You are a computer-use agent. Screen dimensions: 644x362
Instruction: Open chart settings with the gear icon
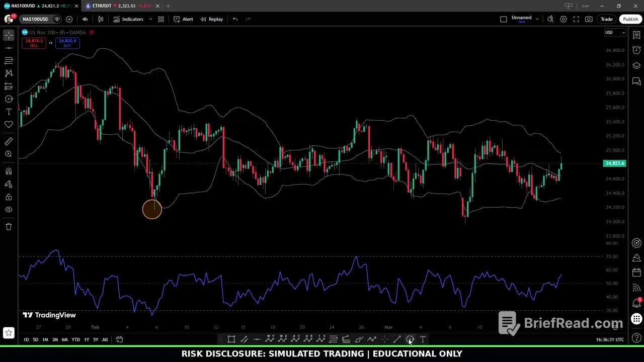[x=564, y=19]
